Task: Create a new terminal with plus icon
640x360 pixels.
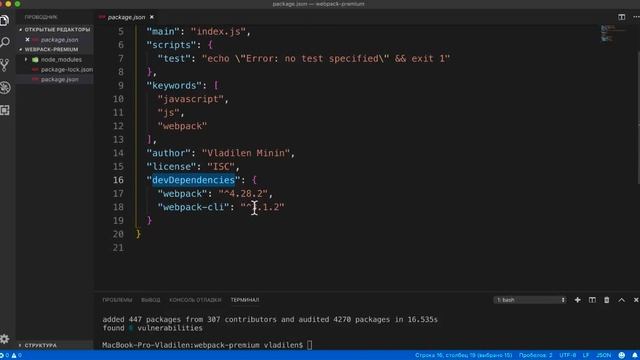Action: 577,300
